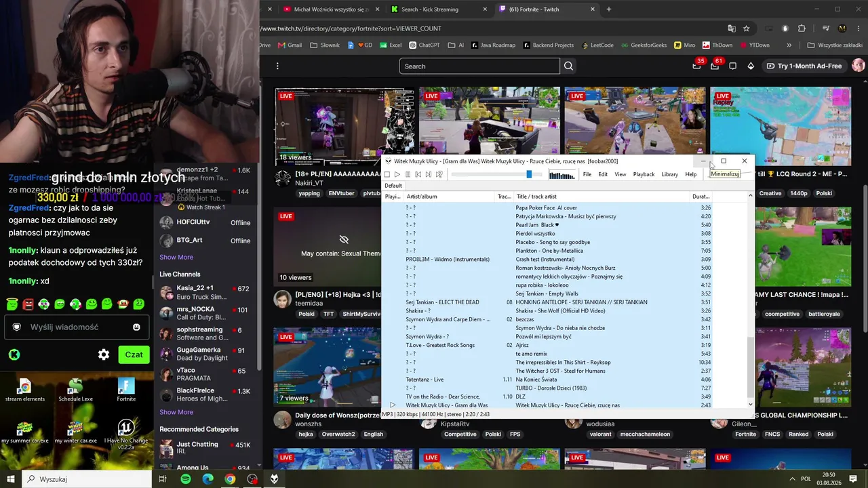This screenshot has width=868, height=488.
Task: Sort playlist by Artist/album column
Action: [x=450, y=197]
